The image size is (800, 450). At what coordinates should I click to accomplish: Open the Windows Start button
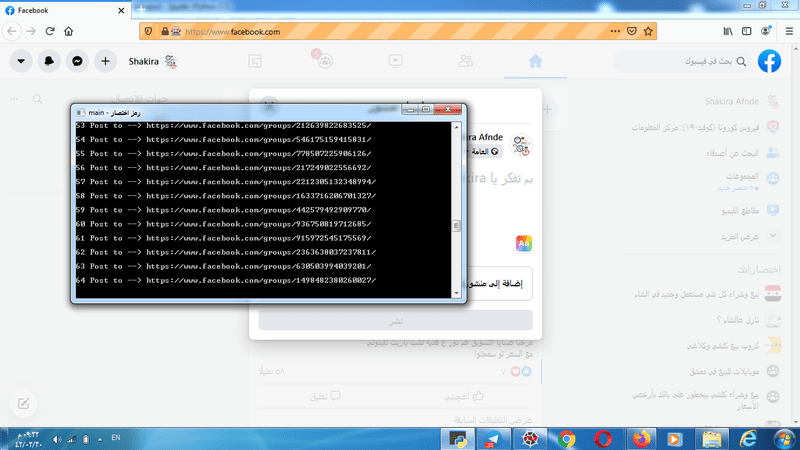[784, 439]
